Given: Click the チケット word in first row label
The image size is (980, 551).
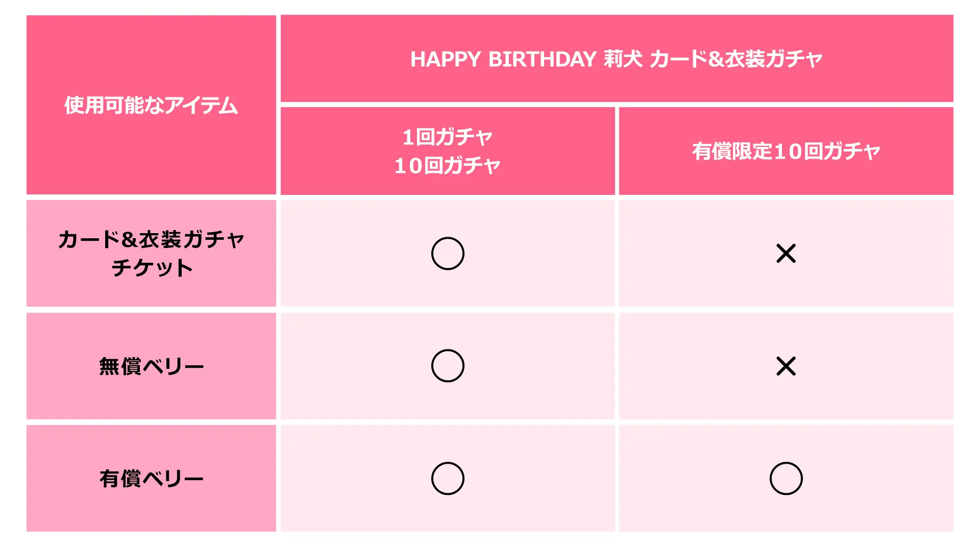Looking at the screenshot, I should click(x=152, y=268).
